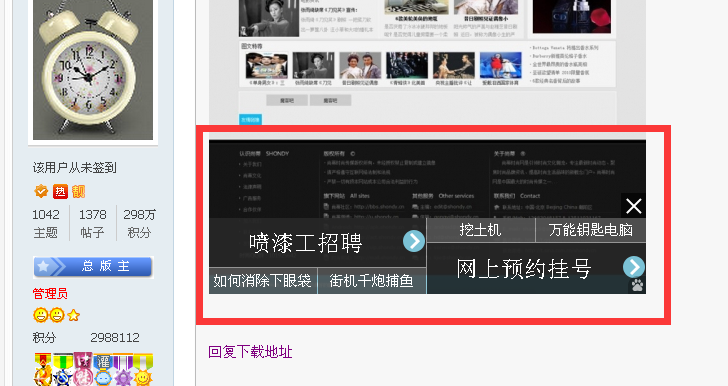Click the 2988112 points value
Image resolution: width=728 pixels, height=386 pixels.
coord(115,338)
